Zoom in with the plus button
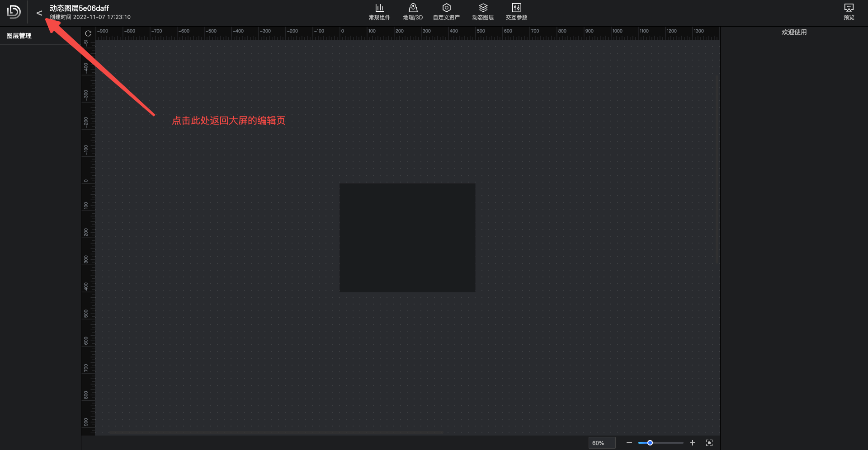868x450 pixels. click(x=692, y=443)
